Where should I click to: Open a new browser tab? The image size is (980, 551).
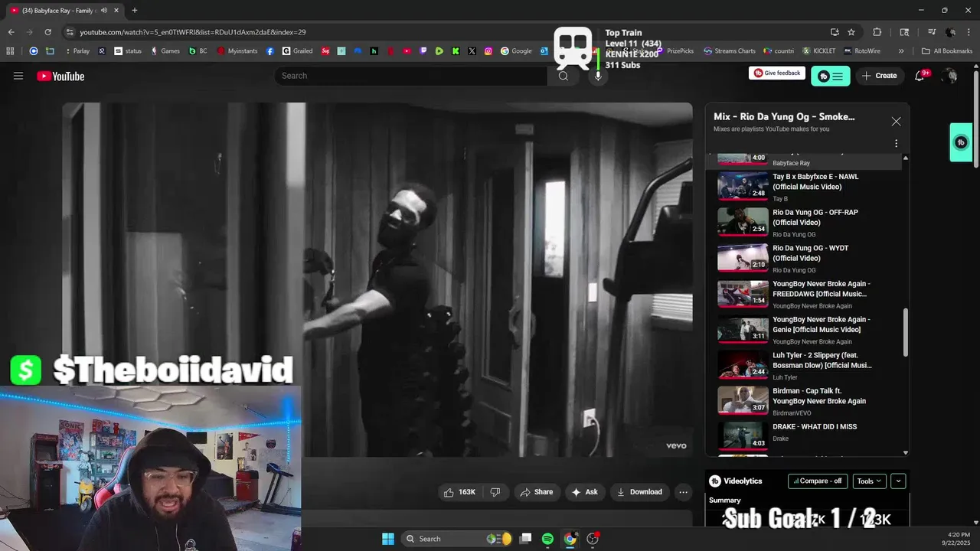pyautogui.click(x=135, y=10)
